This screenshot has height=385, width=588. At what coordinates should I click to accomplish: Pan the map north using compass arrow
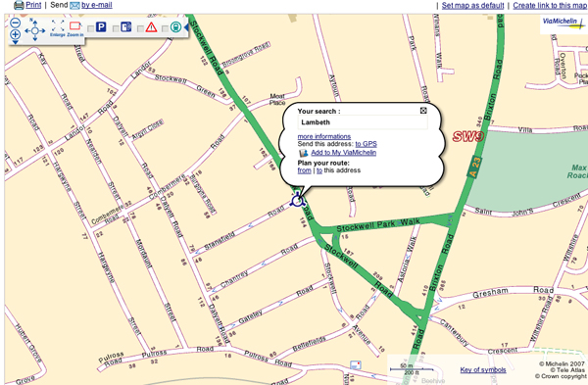35,23
